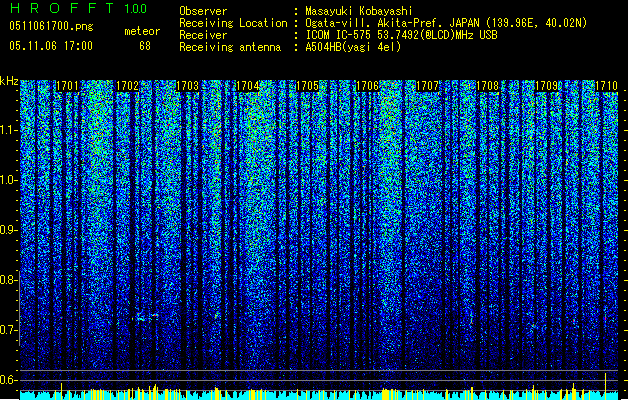Viewport: 629px width, 400px height.
Task: Click the antenna value A504HB(yagi 4el)
Action: tap(353, 47)
